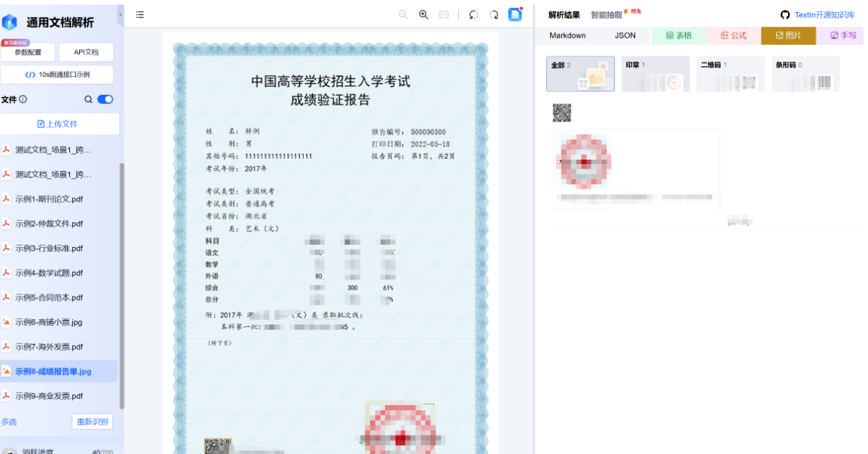This screenshot has width=868, height=454.
Task: Click the zoom in magnifier icon
Action: point(423,15)
